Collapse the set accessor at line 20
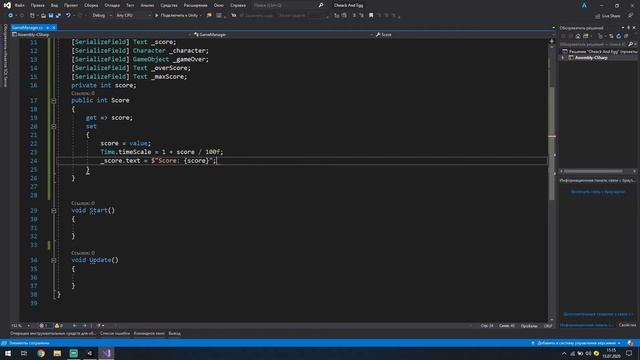640x360 pixels. click(53, 127)
